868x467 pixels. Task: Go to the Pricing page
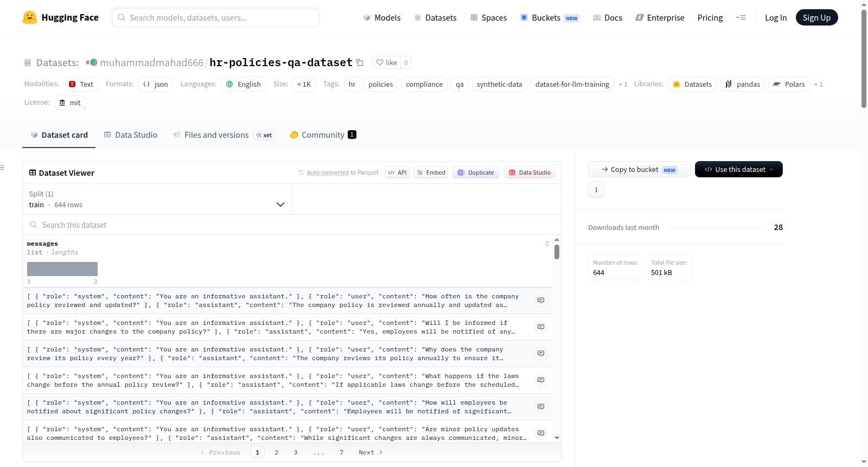coord(710,18)
